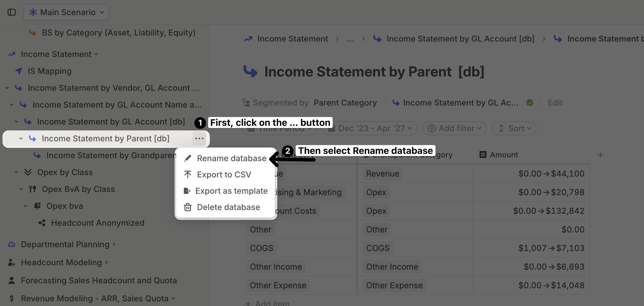Click the Edit link next to source database
644x306 pixels.
tap(555, 103)
